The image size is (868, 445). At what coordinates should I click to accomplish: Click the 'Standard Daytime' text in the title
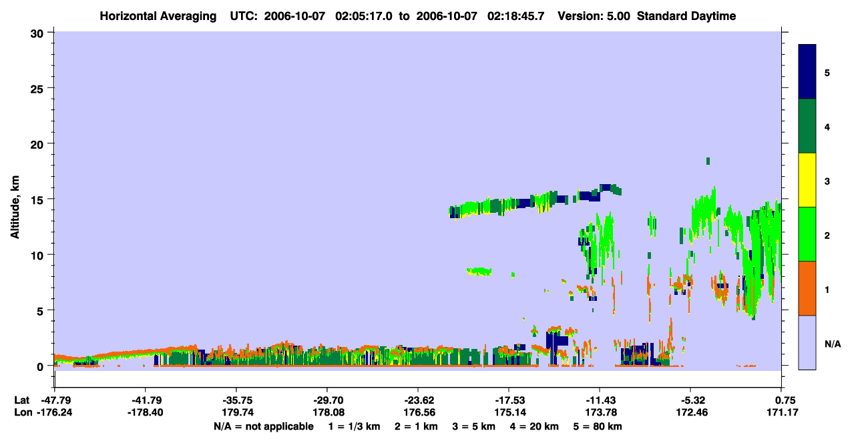(686, 16)
